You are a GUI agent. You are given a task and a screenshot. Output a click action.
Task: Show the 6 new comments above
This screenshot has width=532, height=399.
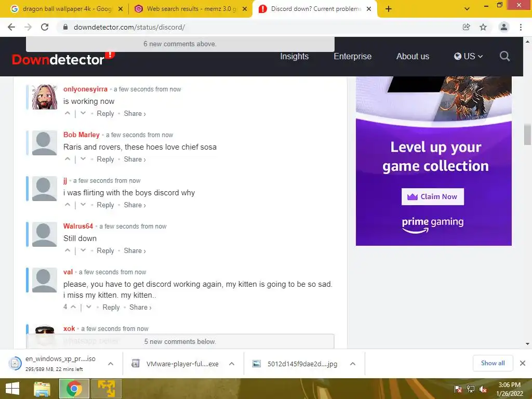tap(180, 44)
